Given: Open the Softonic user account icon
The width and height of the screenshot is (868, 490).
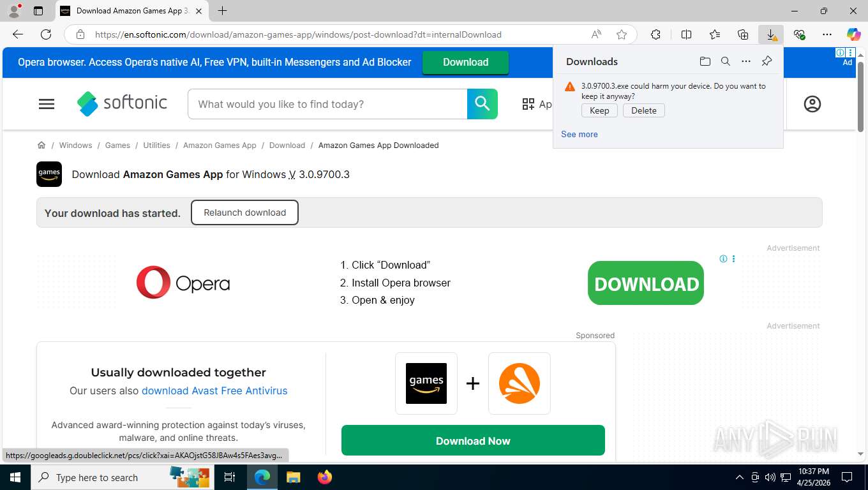Looking at the screenshot, I should coord(812,104).
